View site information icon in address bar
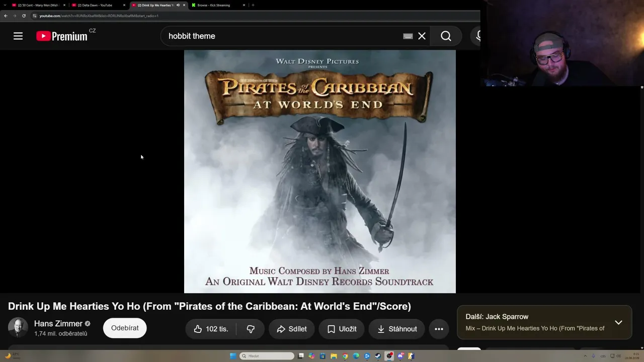 [x=35, y=16]
